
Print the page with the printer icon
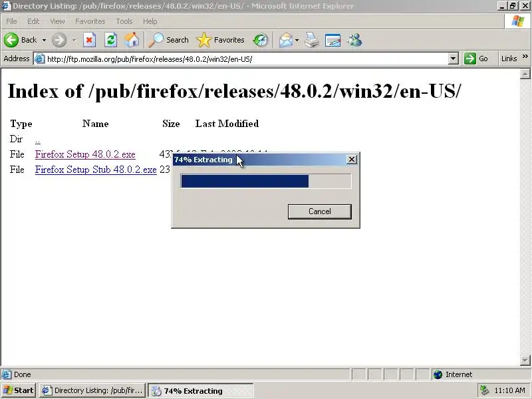click(x=311, y=40)
